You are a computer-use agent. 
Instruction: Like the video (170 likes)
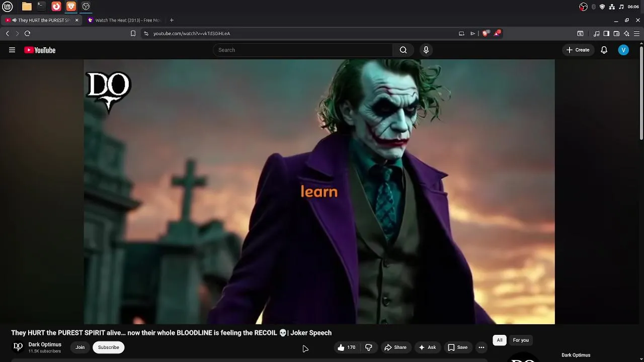point(346,347)
